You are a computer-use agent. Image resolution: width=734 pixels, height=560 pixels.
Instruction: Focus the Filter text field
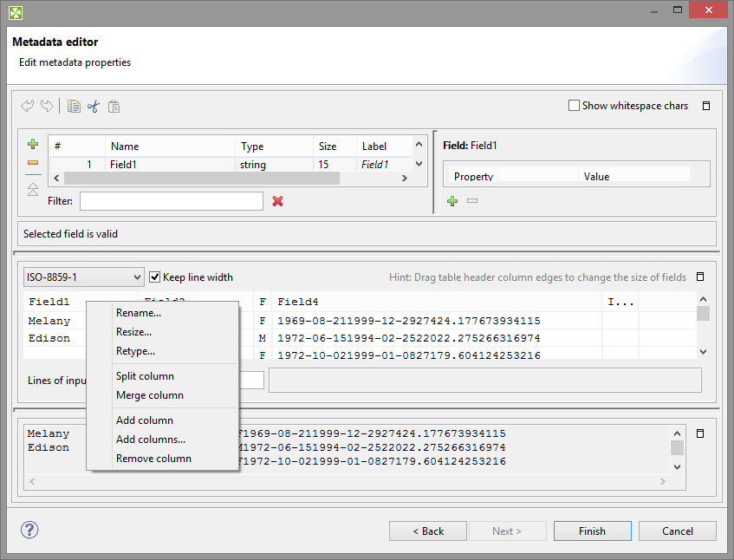171,201
